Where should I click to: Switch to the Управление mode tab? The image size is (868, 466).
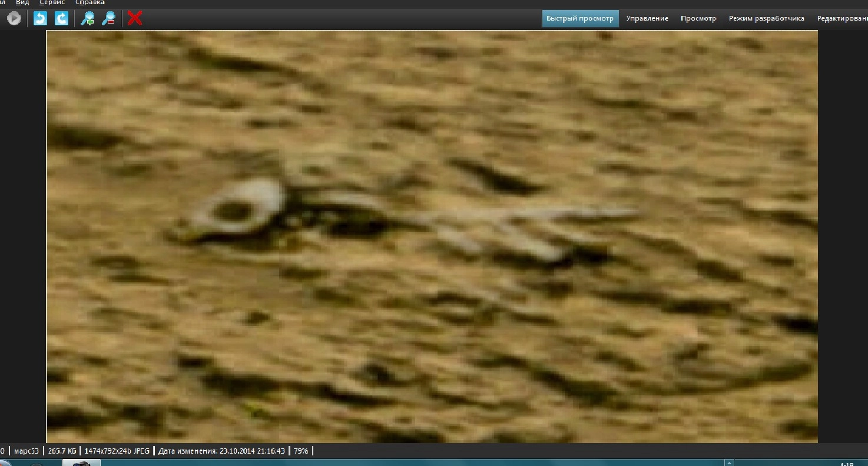click(x=647, y=19)
